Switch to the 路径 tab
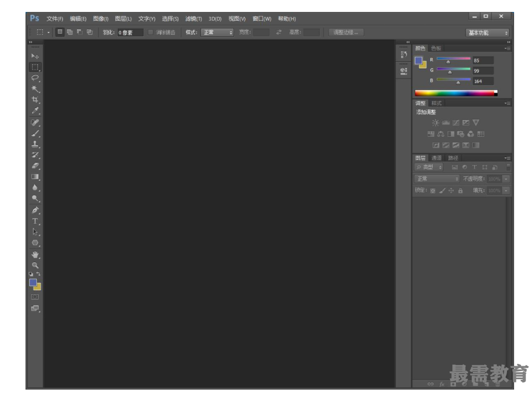This screenshot has width=532, height=395. (x=453, y=158)
